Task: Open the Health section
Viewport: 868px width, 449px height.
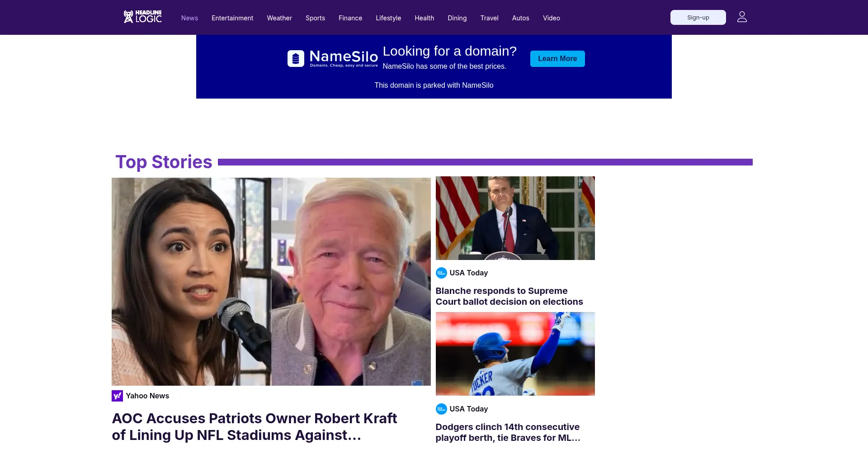Action: tap(424, 18)
